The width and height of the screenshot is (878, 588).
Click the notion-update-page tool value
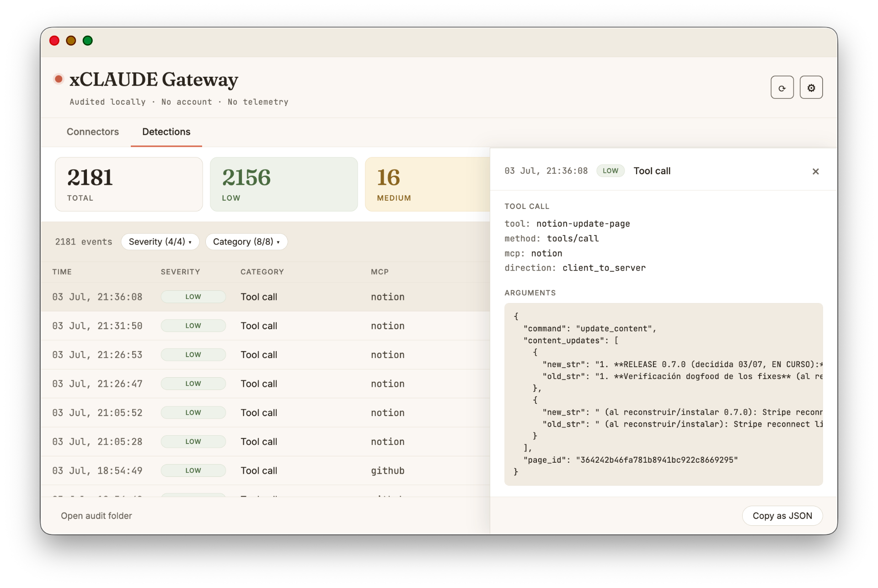[583, 224]
